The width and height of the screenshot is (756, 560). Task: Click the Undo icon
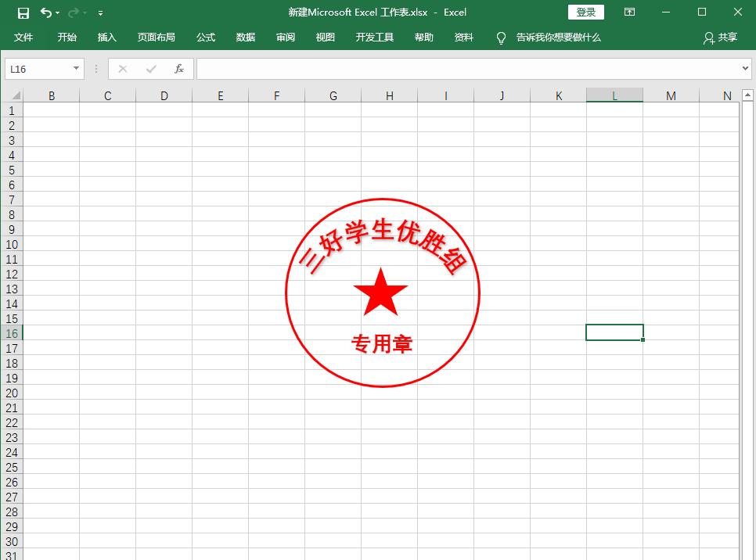45,13
